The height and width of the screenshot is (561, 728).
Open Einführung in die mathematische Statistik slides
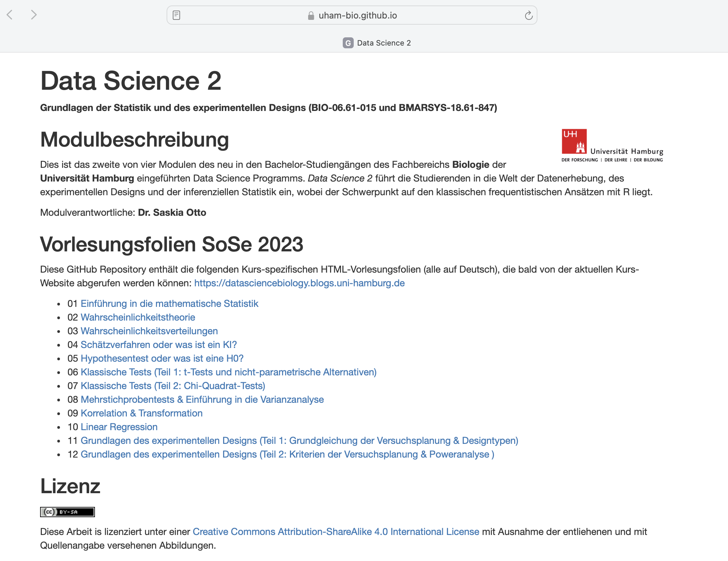point(169,303)
